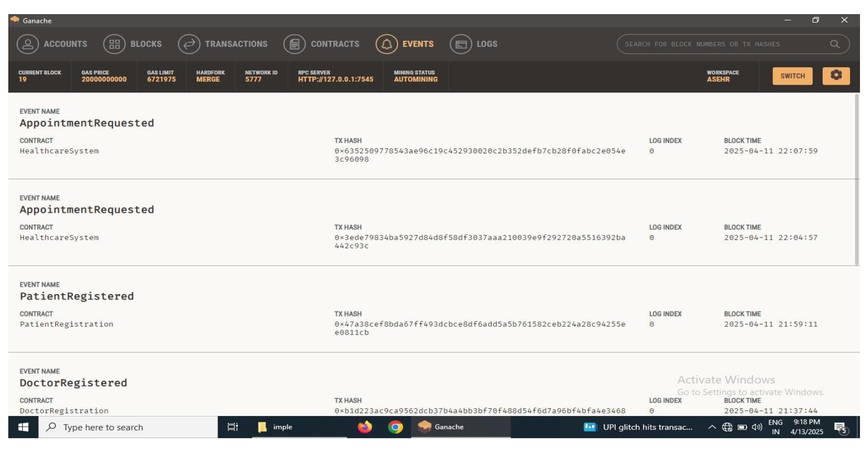Click the MERGE hardfork value
Image resolution: width=868 pixels, height=457 pixels.
pyautogui.click(x=208, y=79)
